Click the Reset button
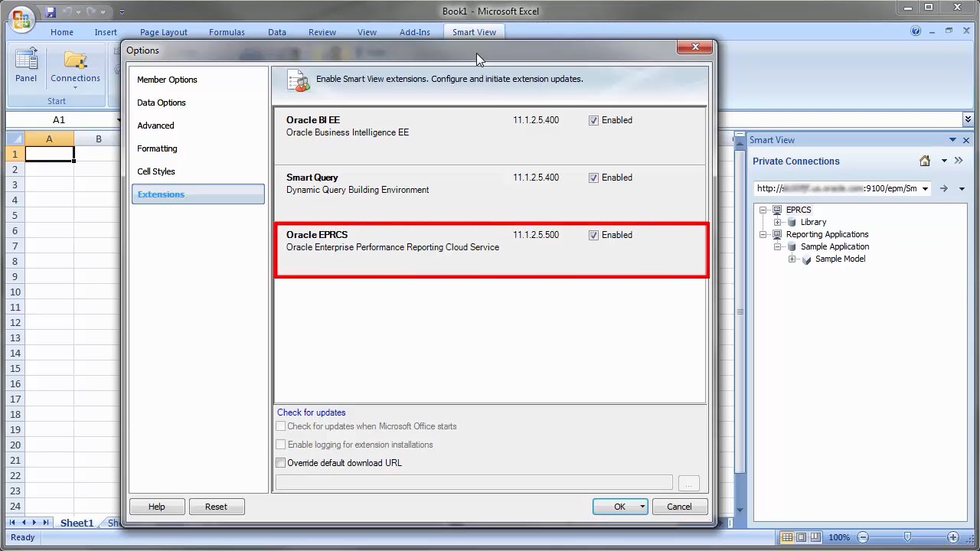Screen dimensions: 980x551 tap(216, 507)
